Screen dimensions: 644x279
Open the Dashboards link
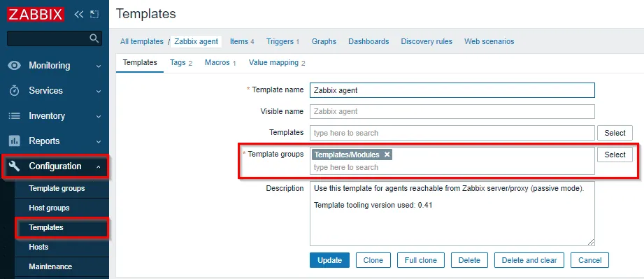click(x=368, y=41)
